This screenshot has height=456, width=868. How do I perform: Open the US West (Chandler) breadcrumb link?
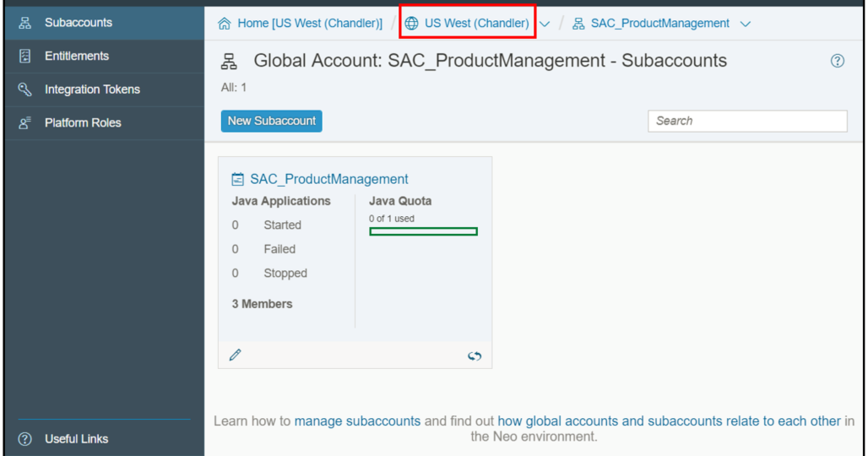[476, 24]
